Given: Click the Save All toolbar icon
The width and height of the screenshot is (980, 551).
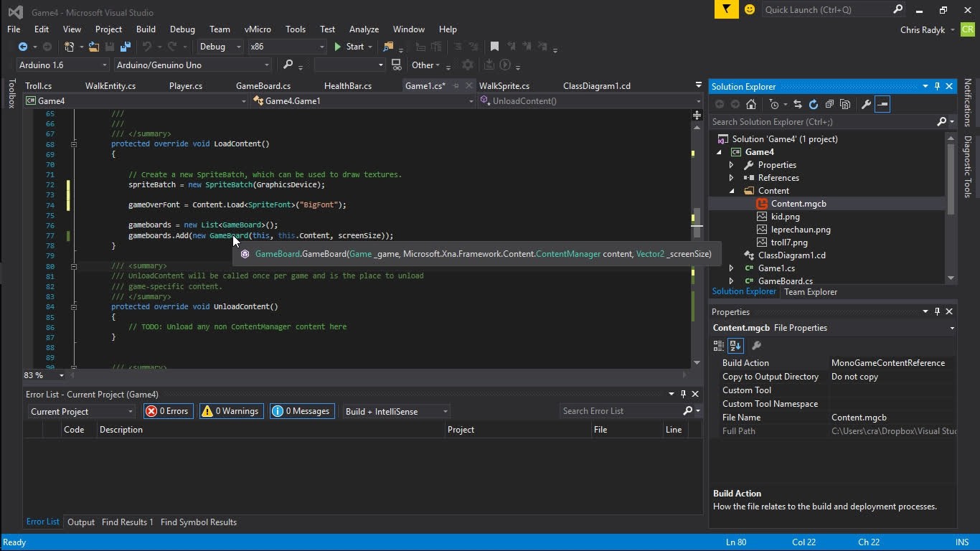Looking at the screenshot, I should point(125,47).
